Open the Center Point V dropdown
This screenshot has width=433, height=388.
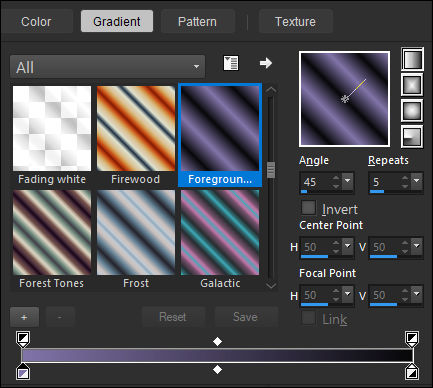(417, 246)
